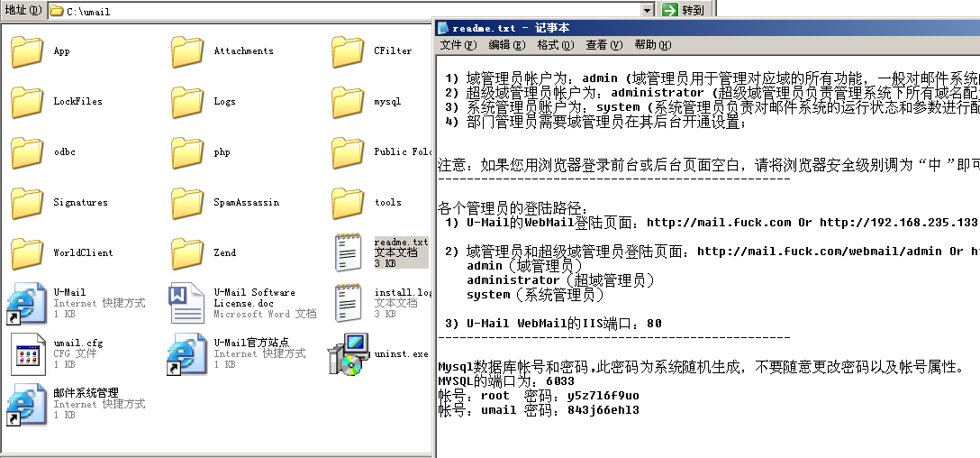Click the system(系统管理员) line in Notepad
The width and height of the screenshot is (980, 458).
536,295
